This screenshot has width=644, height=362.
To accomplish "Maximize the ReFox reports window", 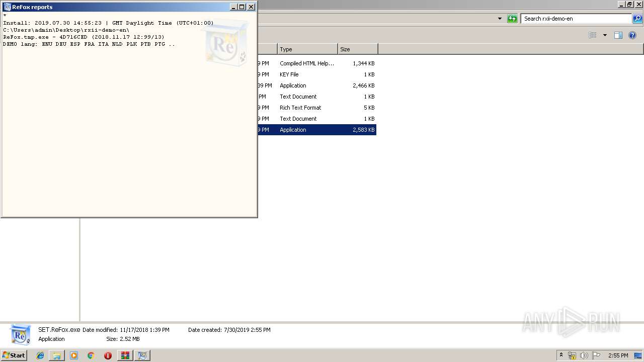I will click(242, 7).
